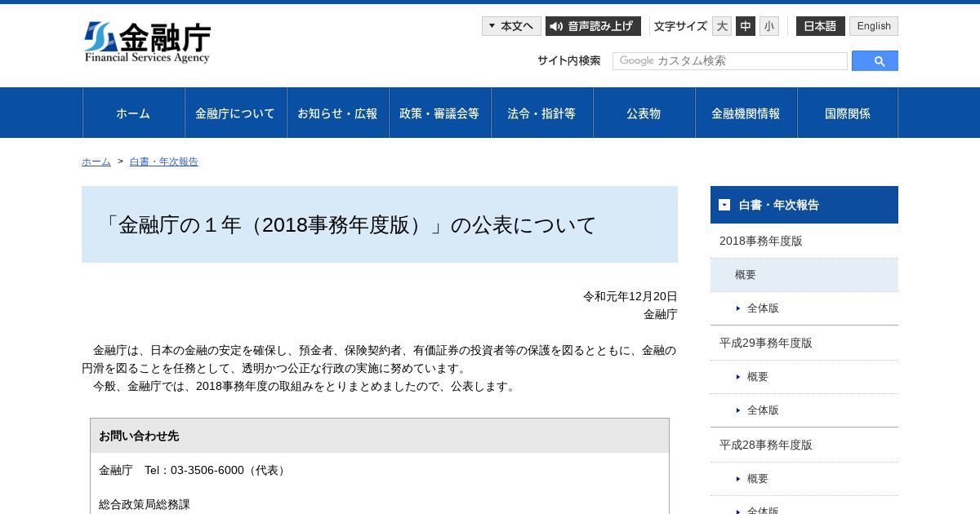Image resolution: width=980 pixels, height=514 pixels.
Task: Open 概要 under 2018事務年度版
Action: [804, 275]
